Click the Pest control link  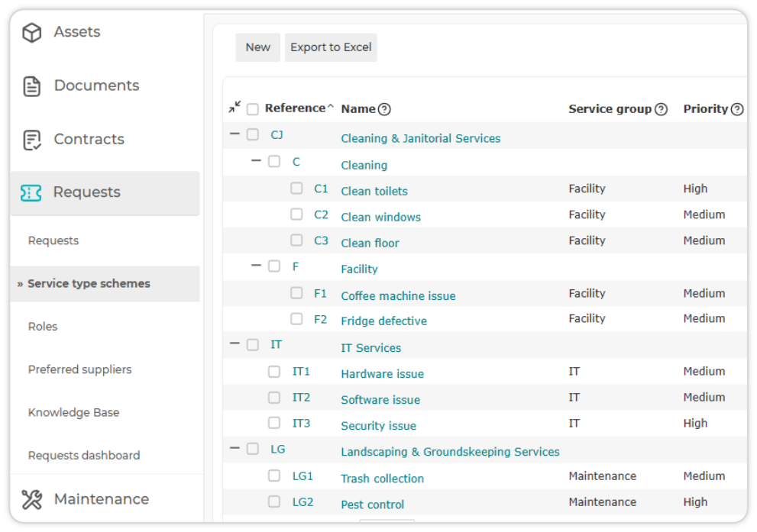(372, 505)
